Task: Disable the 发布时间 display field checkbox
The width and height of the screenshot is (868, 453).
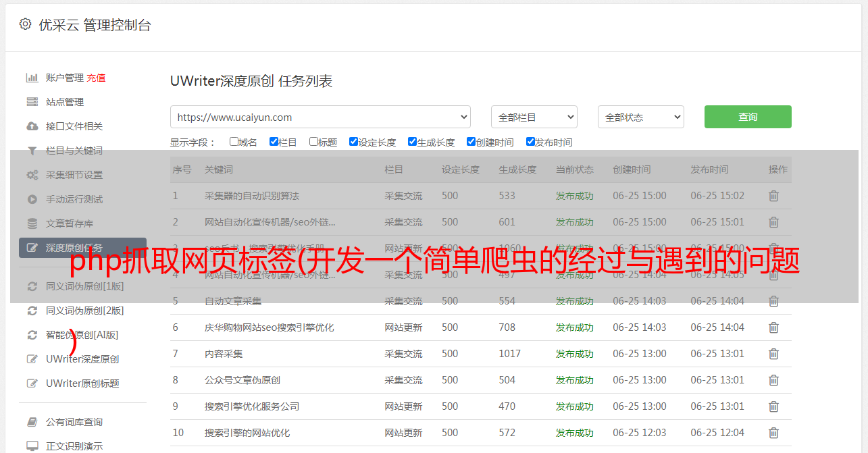Action: click(530, 142)
